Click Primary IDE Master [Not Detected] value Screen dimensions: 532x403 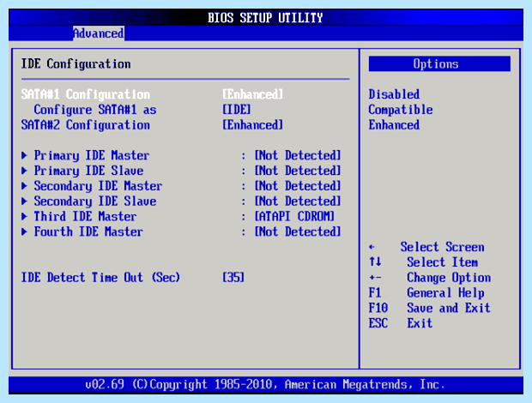pyautogui.click(x=298, y=155)
